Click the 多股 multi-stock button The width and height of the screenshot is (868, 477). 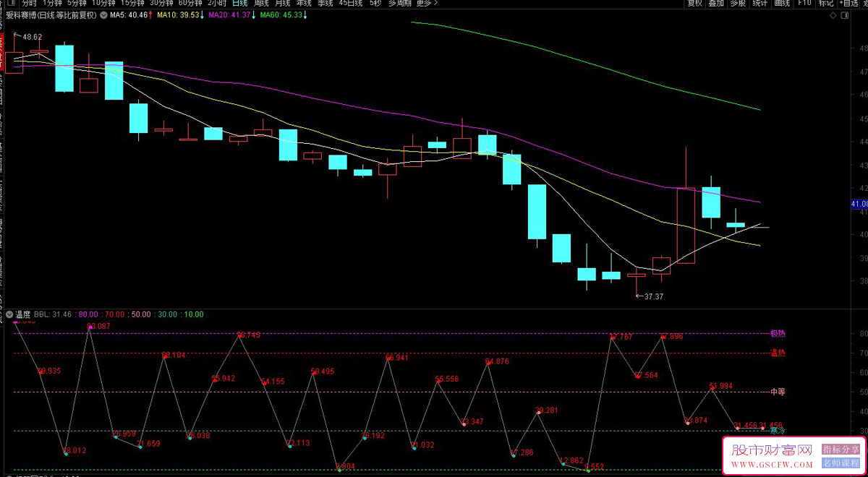738,4
